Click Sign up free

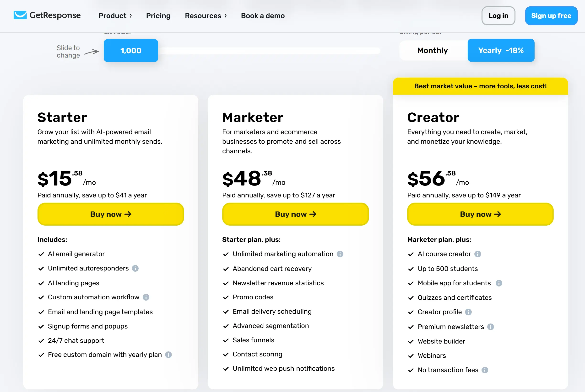(551, 16)
